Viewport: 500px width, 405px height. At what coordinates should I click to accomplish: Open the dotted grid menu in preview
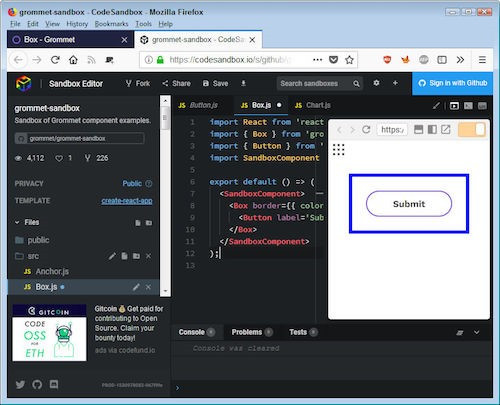pyautogui.click(x=338, y=150)
